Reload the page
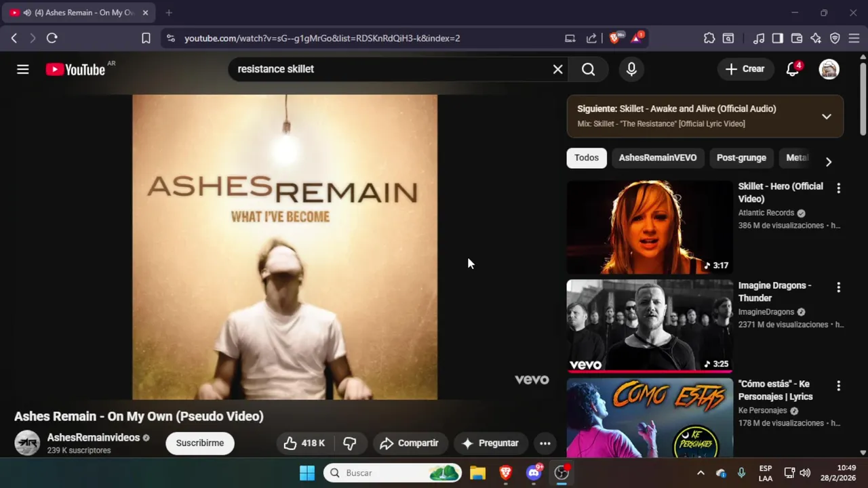The width and height of the screenshot is (868, 488). click(x=52, y=38)
